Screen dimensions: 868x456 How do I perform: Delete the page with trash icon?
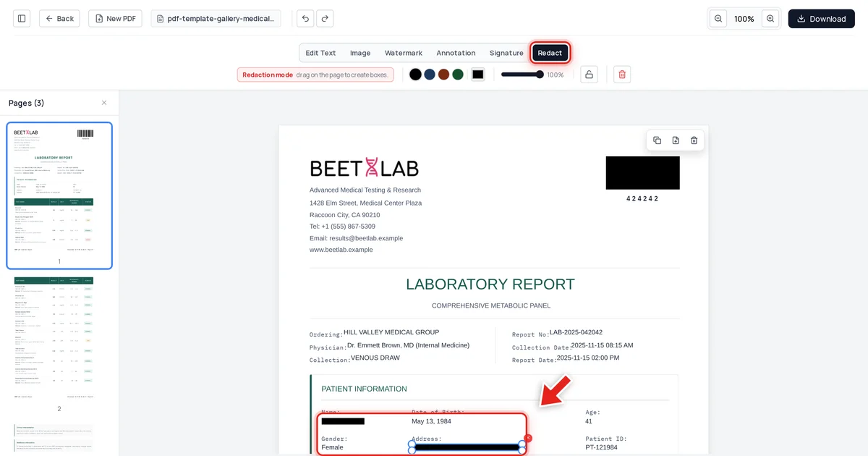(694, 140)
